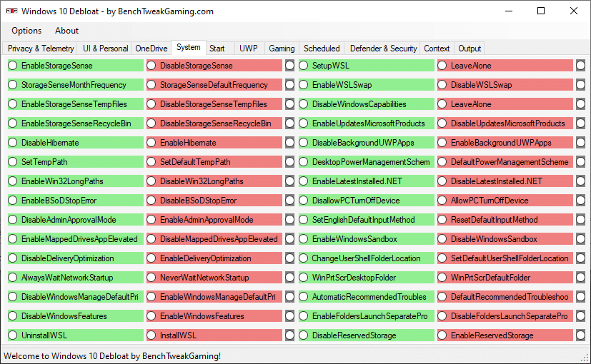Viewport: 591px width, 364px height.
Task: Click neutral radio after InstallWSL
Action: (289, 335)
